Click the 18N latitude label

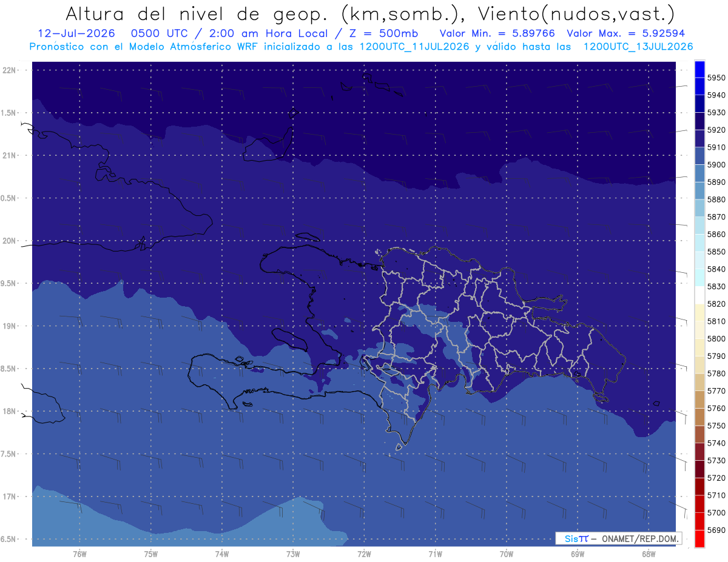coord(9,411)
